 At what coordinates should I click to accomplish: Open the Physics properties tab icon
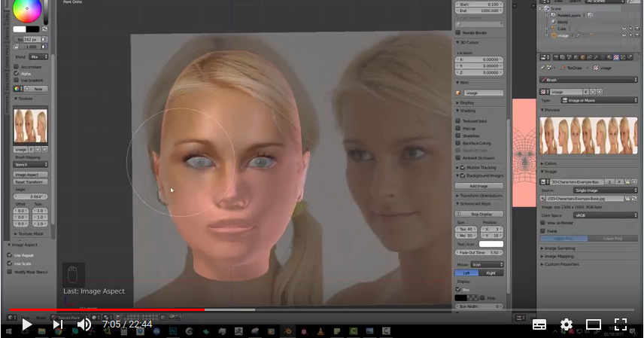click(630, 57)
